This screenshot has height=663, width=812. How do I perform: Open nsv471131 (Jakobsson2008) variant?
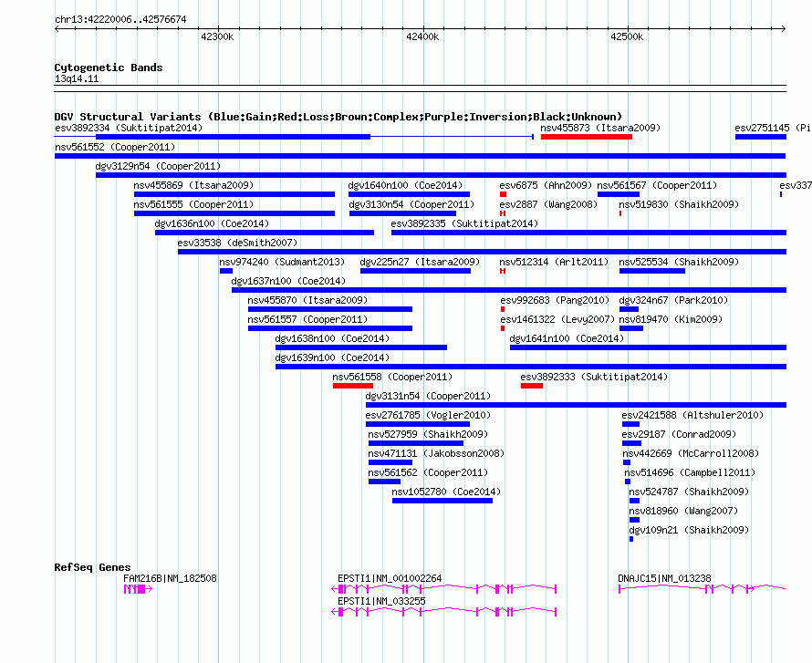[x=436, y=453]
